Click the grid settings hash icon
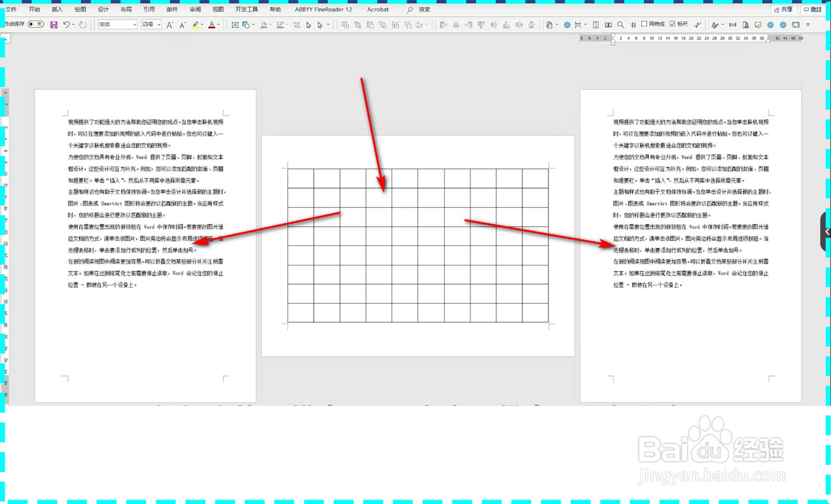The width and height of the screenshot is (831, 504). coord(634,25)
